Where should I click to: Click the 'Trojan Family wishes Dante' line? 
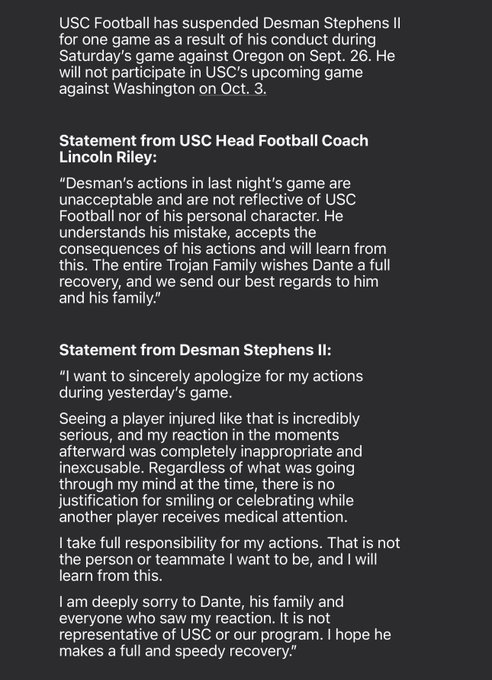click(224, 265)
